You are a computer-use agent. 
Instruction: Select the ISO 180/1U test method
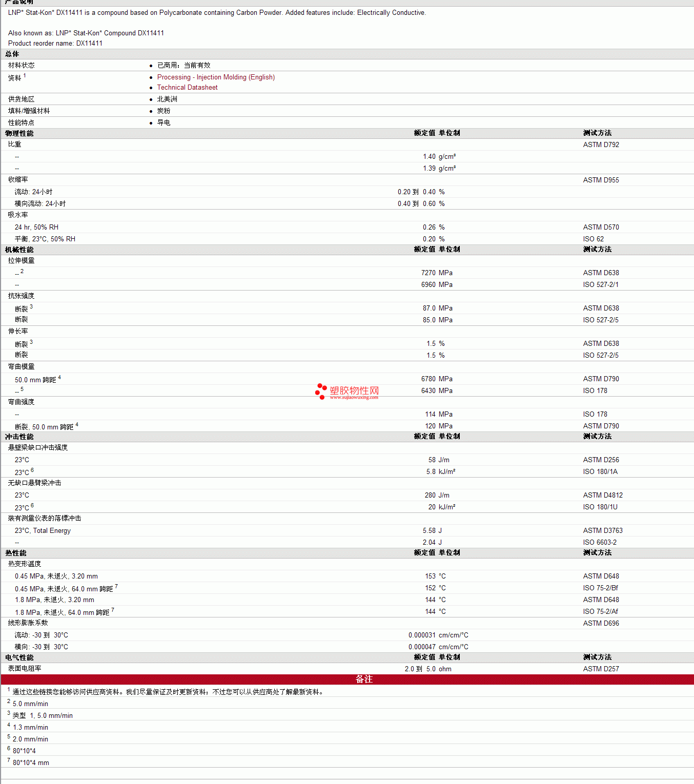tap(600, 507)
